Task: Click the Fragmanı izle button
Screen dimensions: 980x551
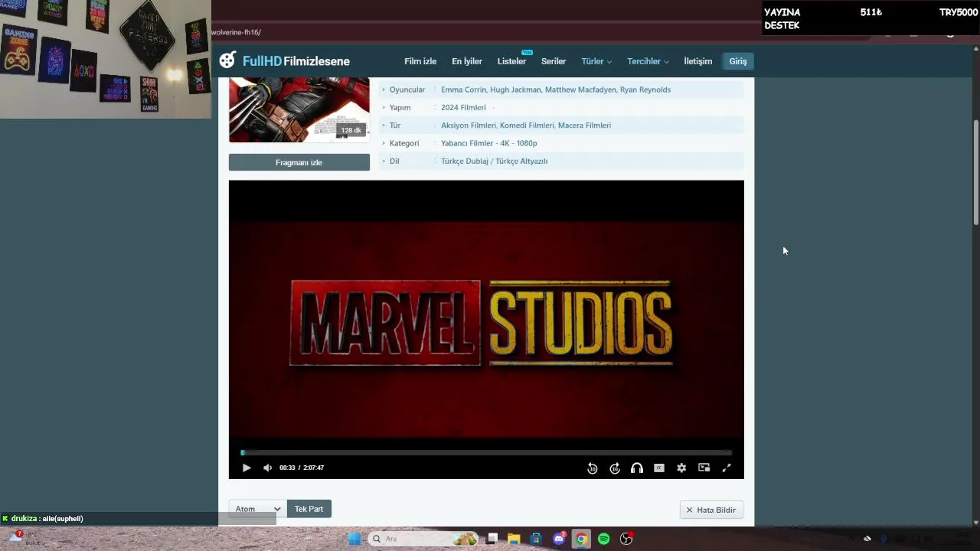Action: [x=299, y=162]
